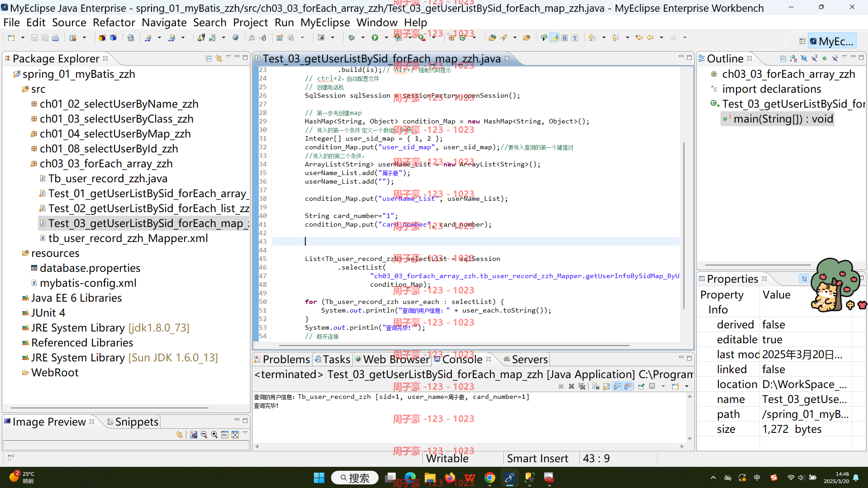Open dropdown next to Run button

386,38
